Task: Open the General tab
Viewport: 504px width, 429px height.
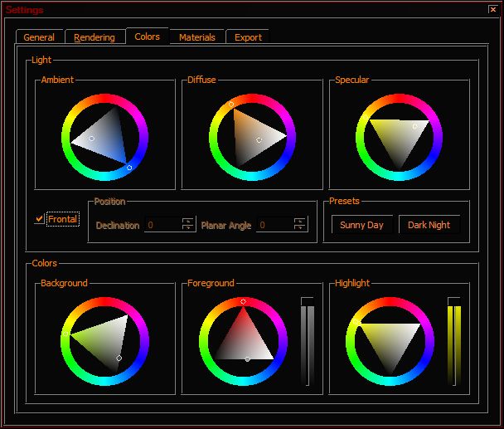Action: [x=39, y=37]
